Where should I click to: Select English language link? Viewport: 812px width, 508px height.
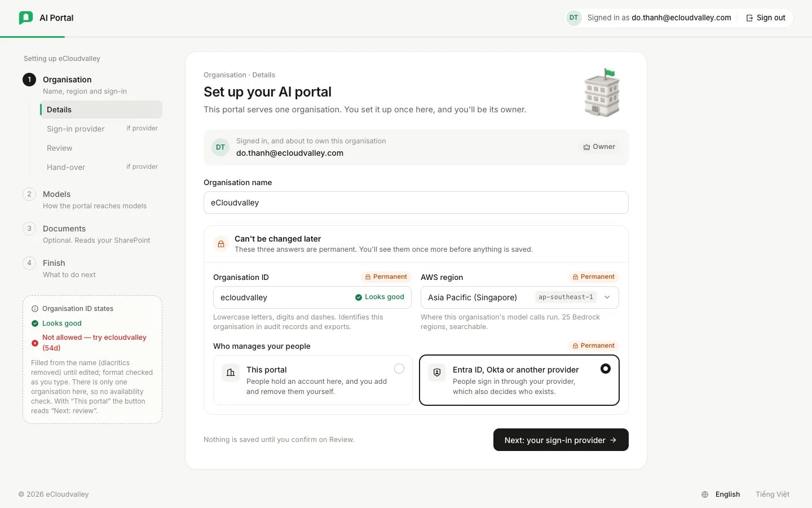coord(727,494)
